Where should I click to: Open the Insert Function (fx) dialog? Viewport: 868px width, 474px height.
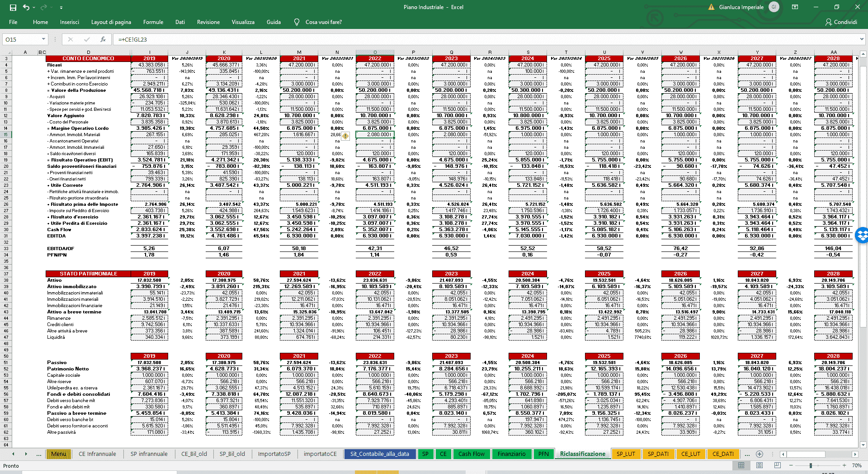pos(103,39)
